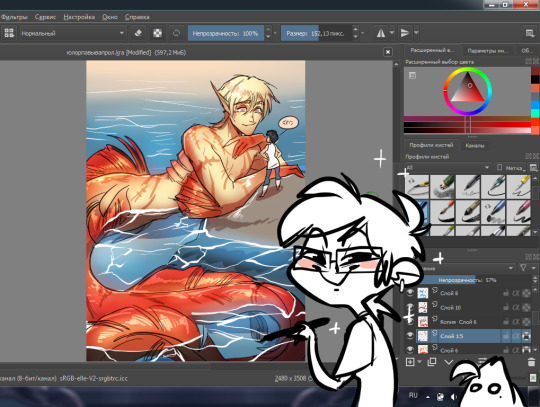Open color selector settings icon
The image size is (540, 407).
(x=412, y=75)
